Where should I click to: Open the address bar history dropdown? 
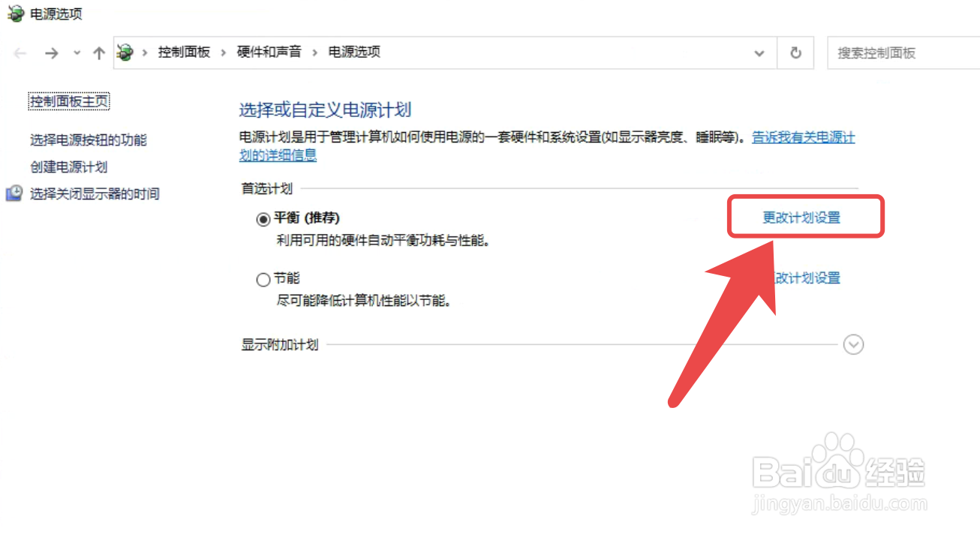tap(759, 53)
